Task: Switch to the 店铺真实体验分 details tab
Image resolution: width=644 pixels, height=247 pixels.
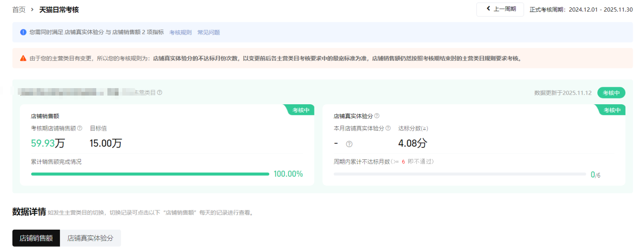Action: pos(90,238)
